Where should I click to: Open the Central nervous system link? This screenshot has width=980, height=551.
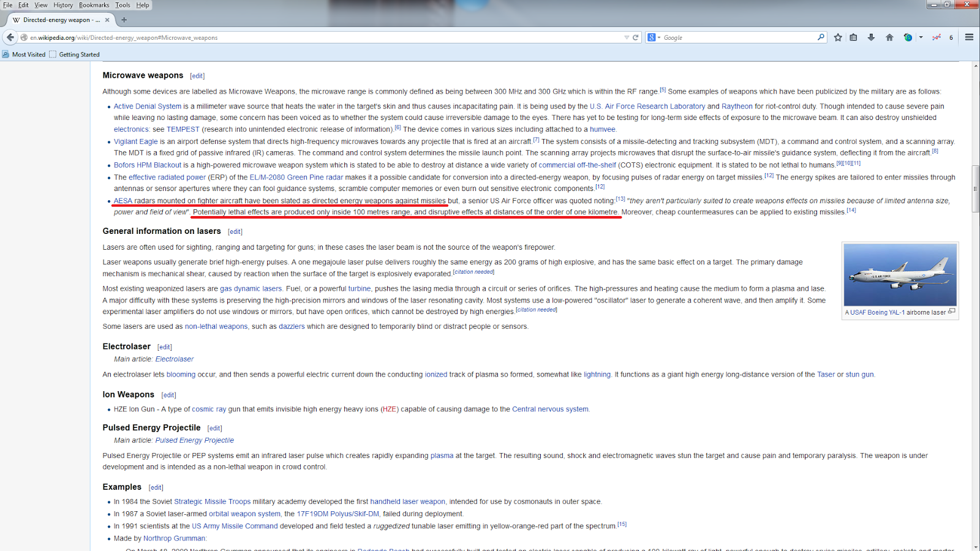pos(550,410)
